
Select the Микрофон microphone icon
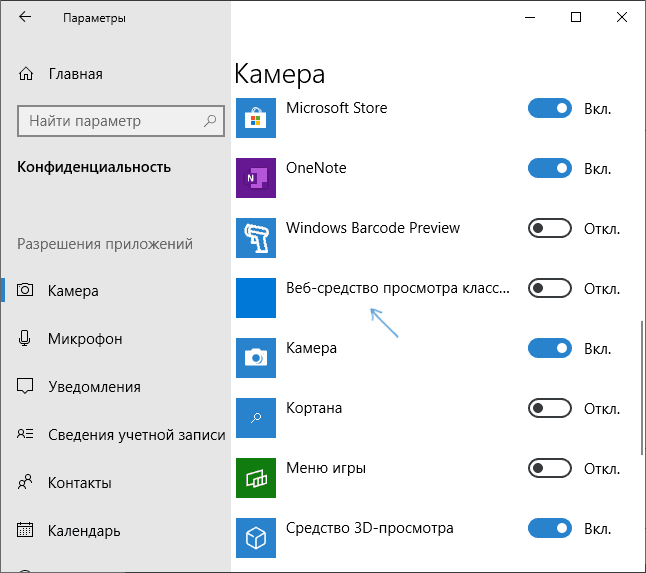(24, 338)
